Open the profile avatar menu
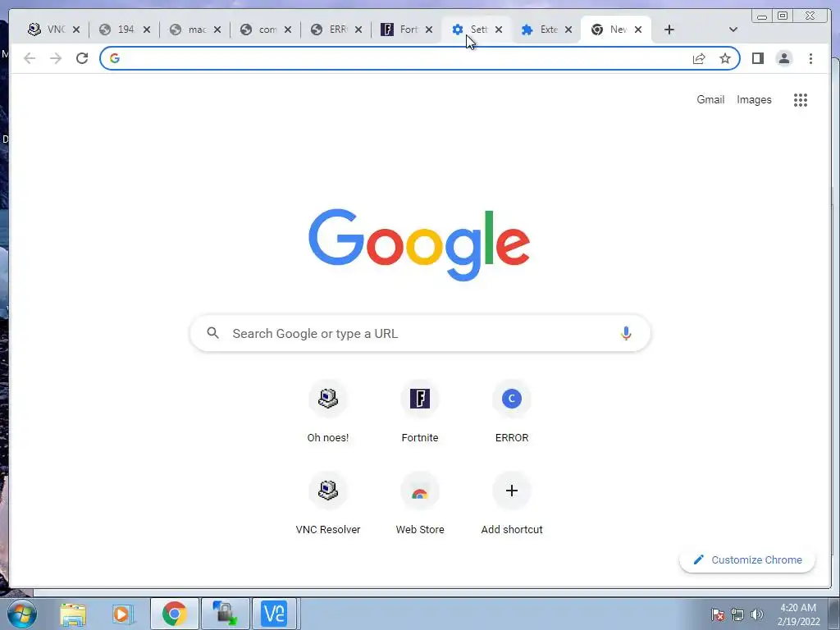 [x=783, y=58]
